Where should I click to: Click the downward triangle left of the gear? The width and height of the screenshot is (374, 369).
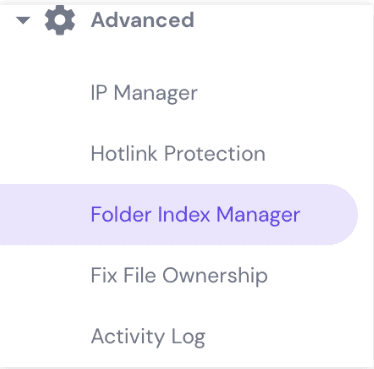tap(23, 21)
